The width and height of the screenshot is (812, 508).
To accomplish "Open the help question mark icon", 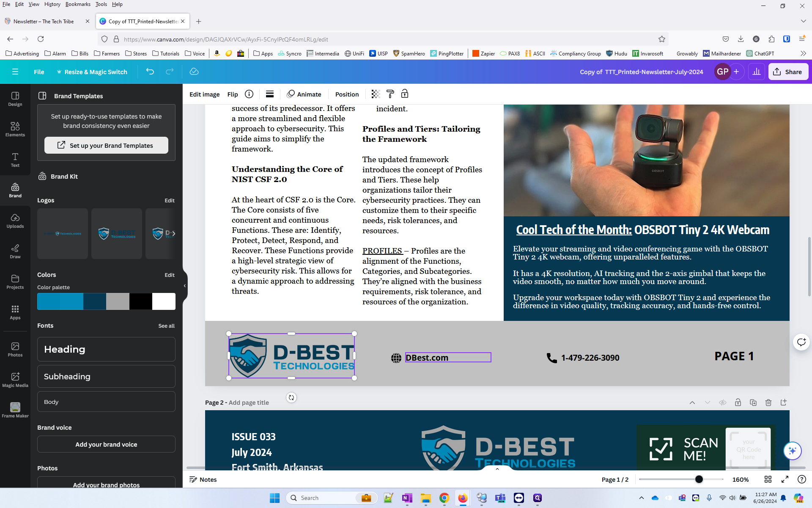I will coord(801,479).
